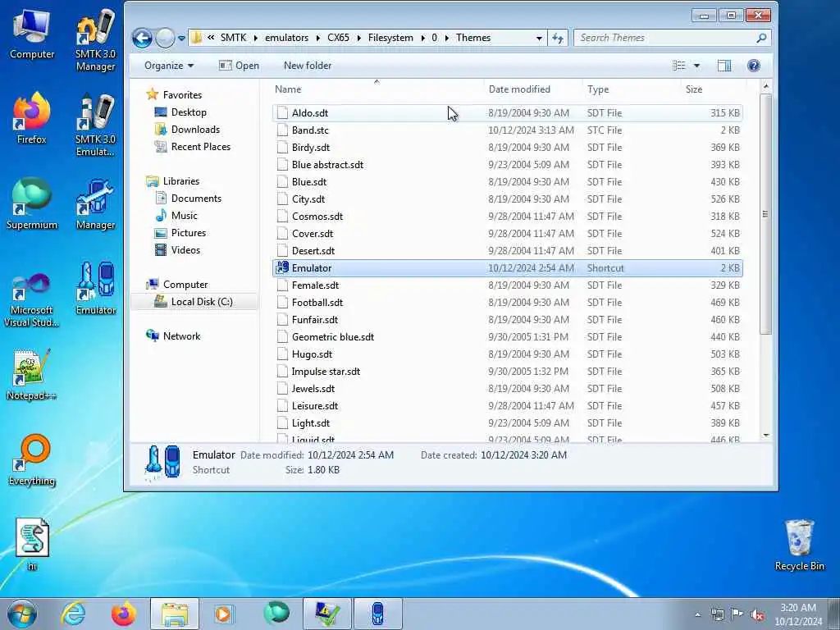The image size is (840, 630).
Task: Select the hi script file on desktop
Action: (32, 544)
